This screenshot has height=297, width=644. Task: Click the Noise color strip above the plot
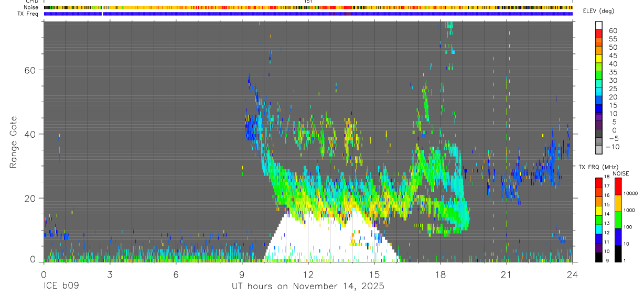pyautogui.click(x=308, y=7)
